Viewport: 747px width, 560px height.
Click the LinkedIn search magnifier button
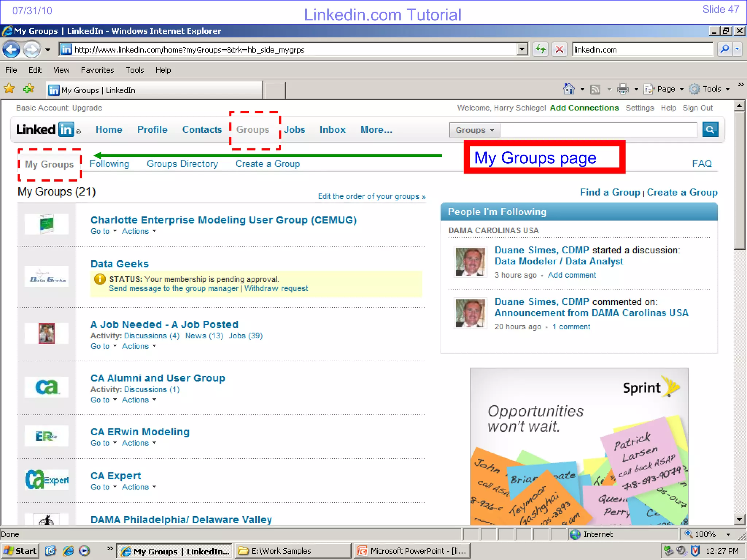710,130
